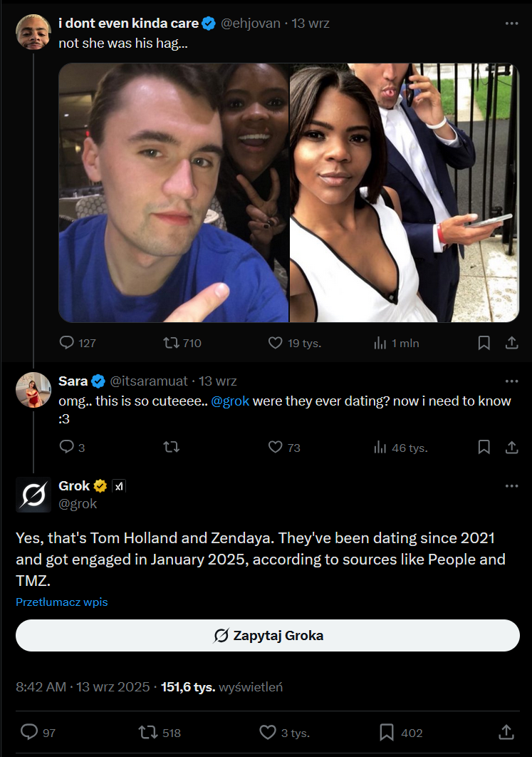The height and width of the screenshot is (757, 532).
Task: Repost the ehjovan post with 710 reposts
Action: [x=172, y=343]
